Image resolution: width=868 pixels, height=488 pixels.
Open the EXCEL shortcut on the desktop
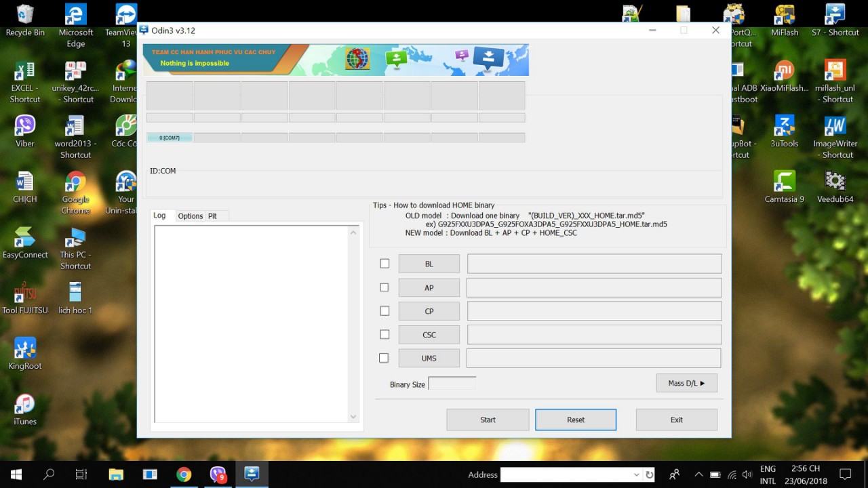[25, 82]
